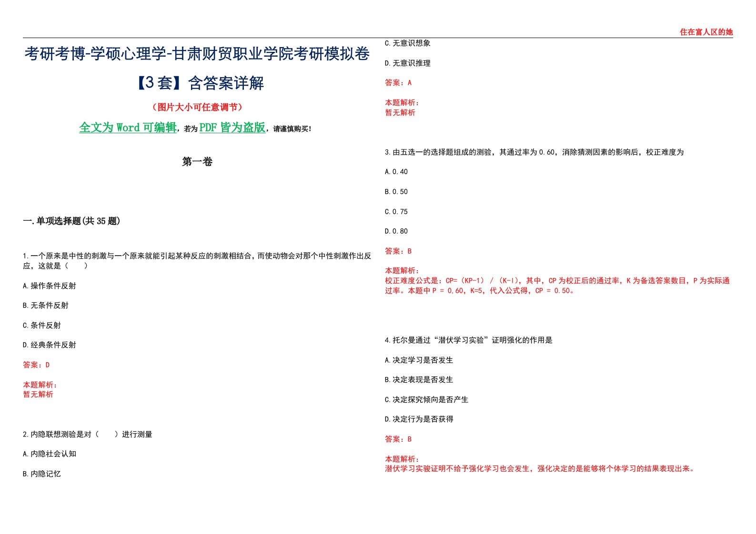Screen dimensions: 756x534
Task: Select option A.决定学习是否发生
Action: [x=419, y=360]
